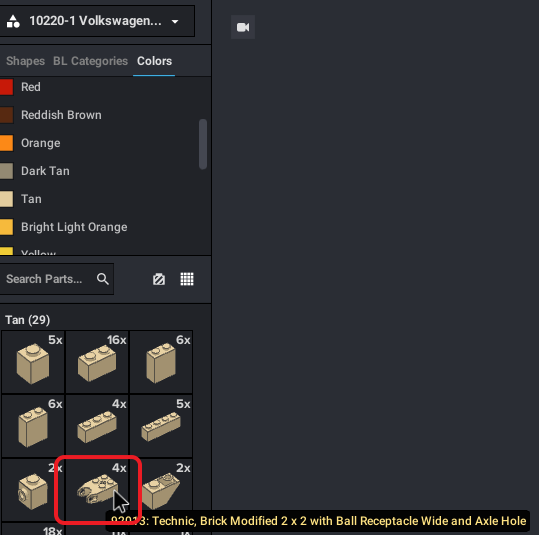Select the 16x tan 1x2 brick thumbnail

(x=97, y=362)
